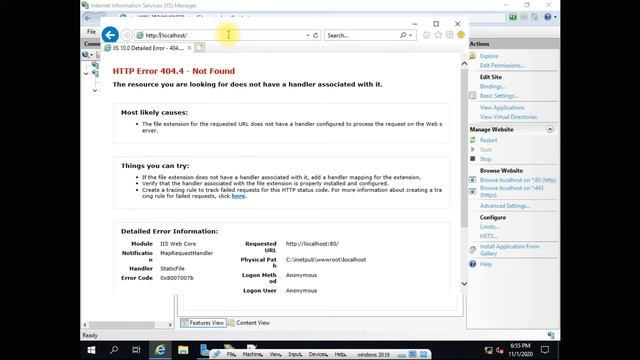This screenshot has height=360, width=640.
Task: Click the Stop link under Manage Website
Action: 485,159
